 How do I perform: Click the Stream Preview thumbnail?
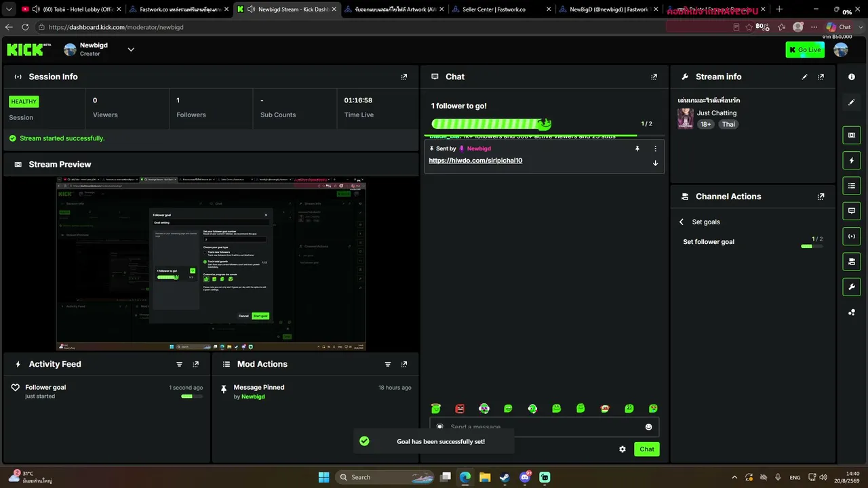pos(211,264)
